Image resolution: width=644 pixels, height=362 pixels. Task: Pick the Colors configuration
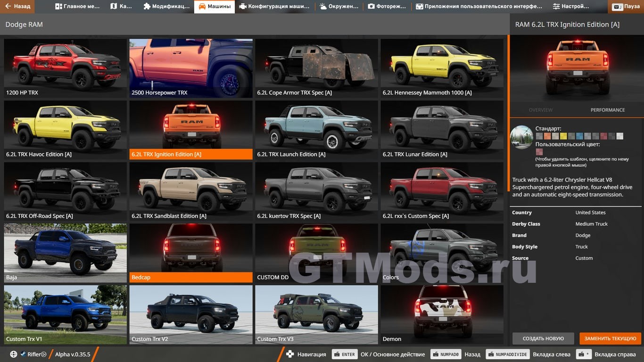(x=442, y=253)
